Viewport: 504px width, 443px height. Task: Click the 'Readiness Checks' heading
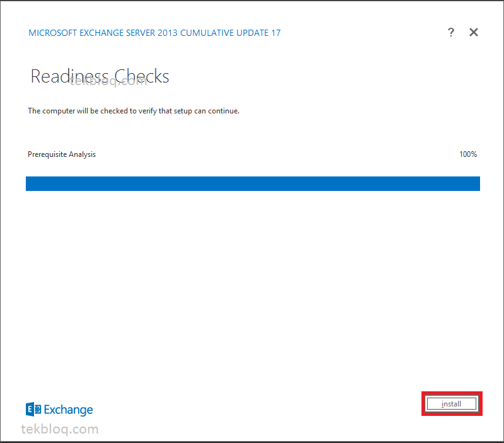[100, 76]
